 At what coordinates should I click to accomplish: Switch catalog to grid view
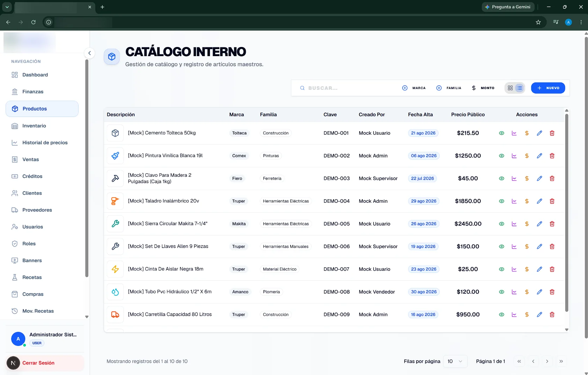(x=510, y=88)
